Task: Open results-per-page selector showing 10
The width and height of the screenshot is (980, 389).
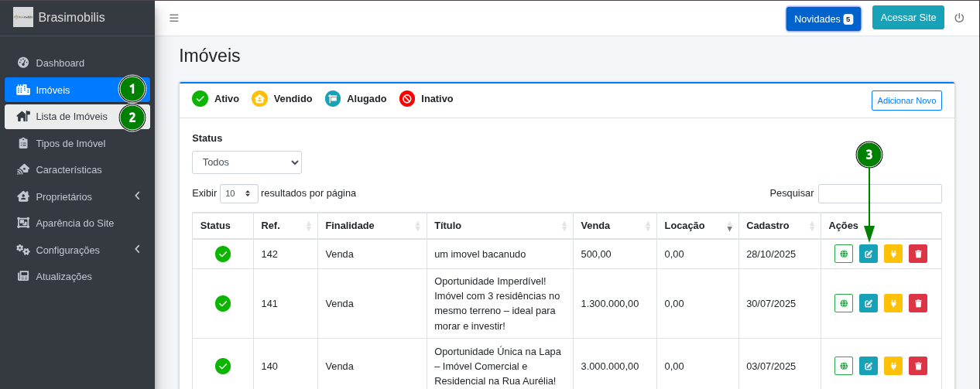Action: [239, 193]
